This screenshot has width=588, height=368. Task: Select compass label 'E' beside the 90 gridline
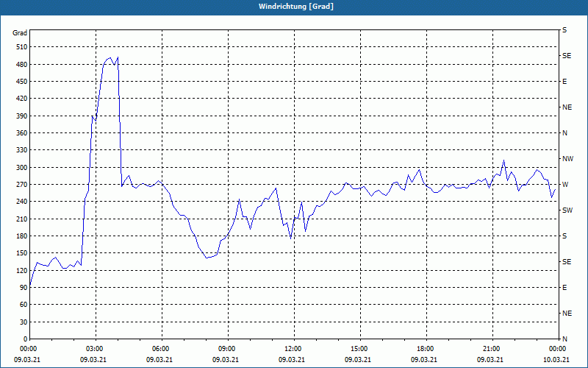coord(564,287)
